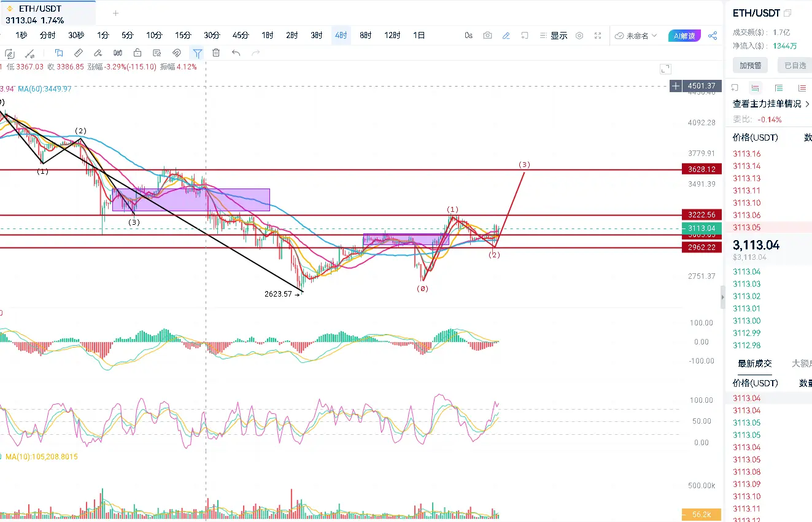Click the large 3,113.04 last price
The width and height of the screenshot is (812, 522).
pyautogui.click(x=756, y=245)
